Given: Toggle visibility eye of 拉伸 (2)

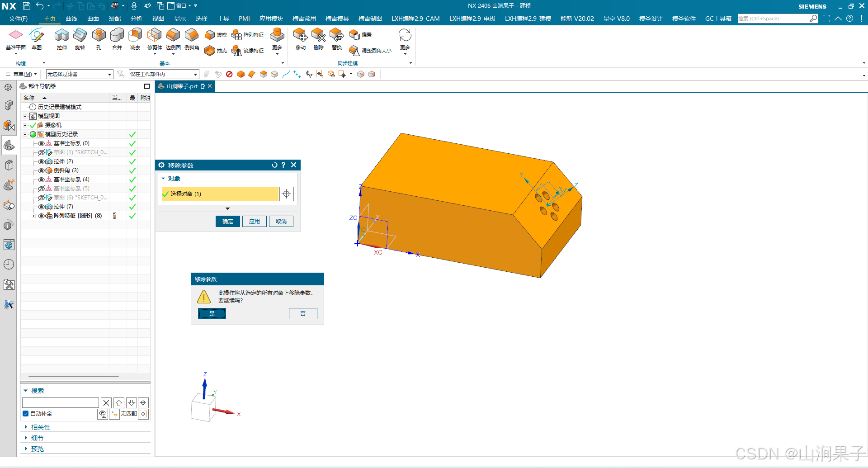Looking at the screenshot, I should pos(41,161).
